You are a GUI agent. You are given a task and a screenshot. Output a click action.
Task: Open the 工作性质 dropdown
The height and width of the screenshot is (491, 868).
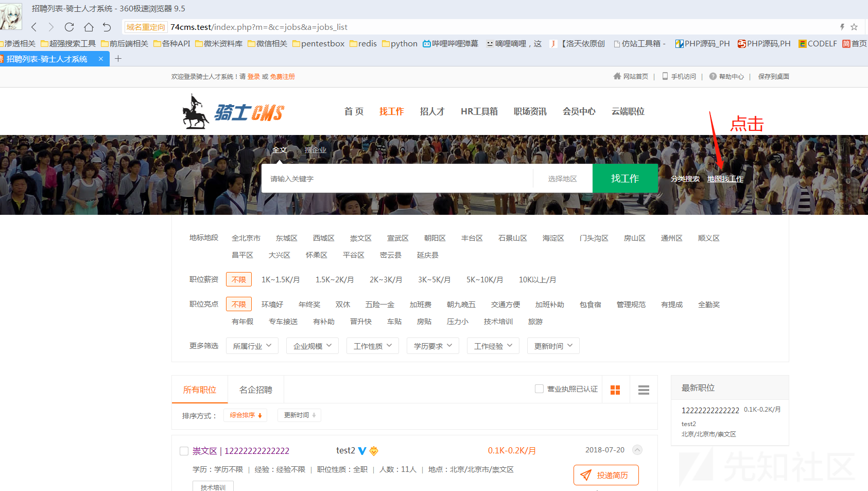pos(373,346)
